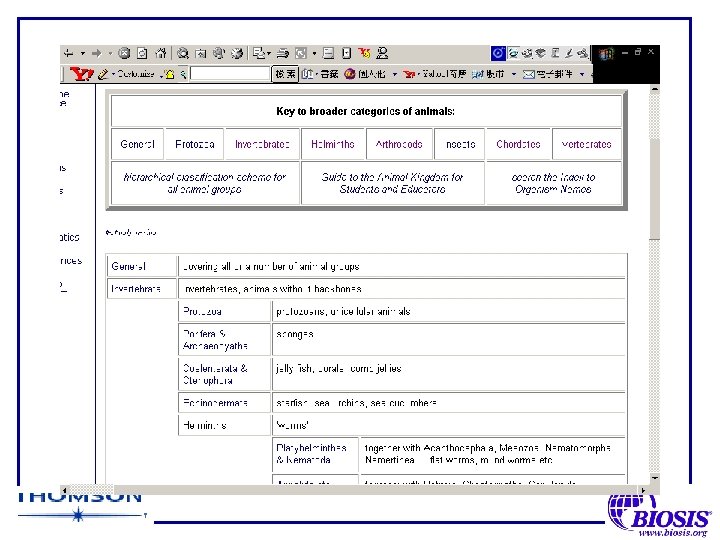Click the Customize pencil icon
Image resolution: width=720 pixels, height=540 pixels.
pyautogui.click(x=103, y=74)
